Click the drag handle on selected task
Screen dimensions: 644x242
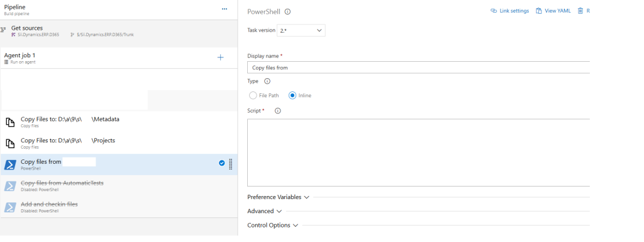pos(230,164)
